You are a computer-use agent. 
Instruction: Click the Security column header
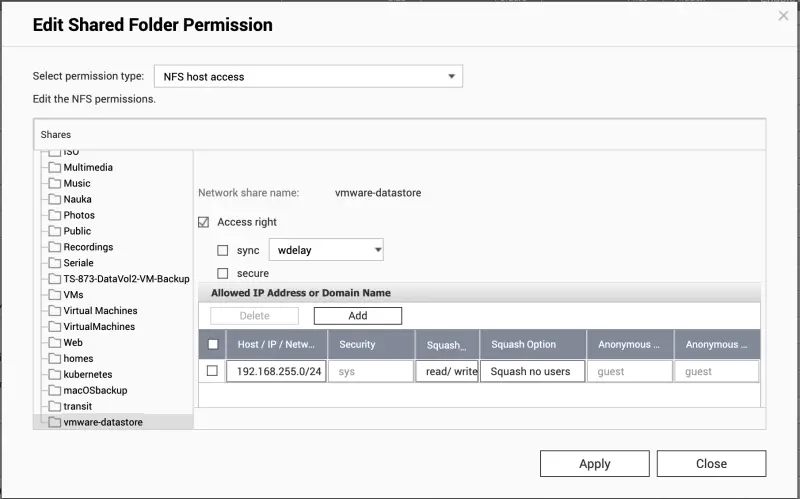371,344
